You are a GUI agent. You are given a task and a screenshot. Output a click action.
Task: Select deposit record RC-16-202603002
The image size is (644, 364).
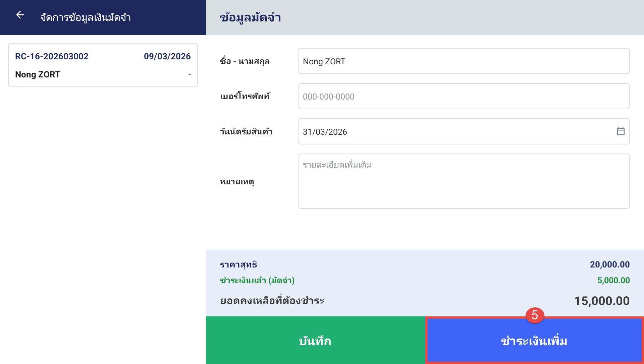point(52,56)
